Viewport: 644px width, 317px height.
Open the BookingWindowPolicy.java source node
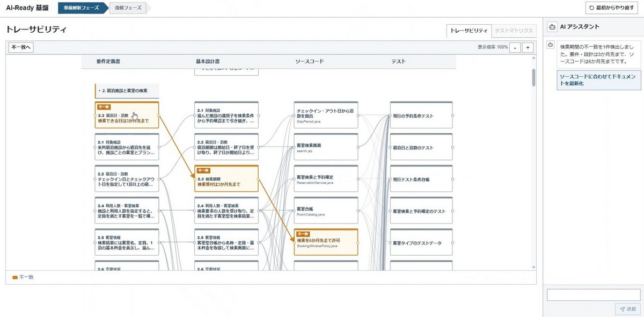click(x=326, y=242)
